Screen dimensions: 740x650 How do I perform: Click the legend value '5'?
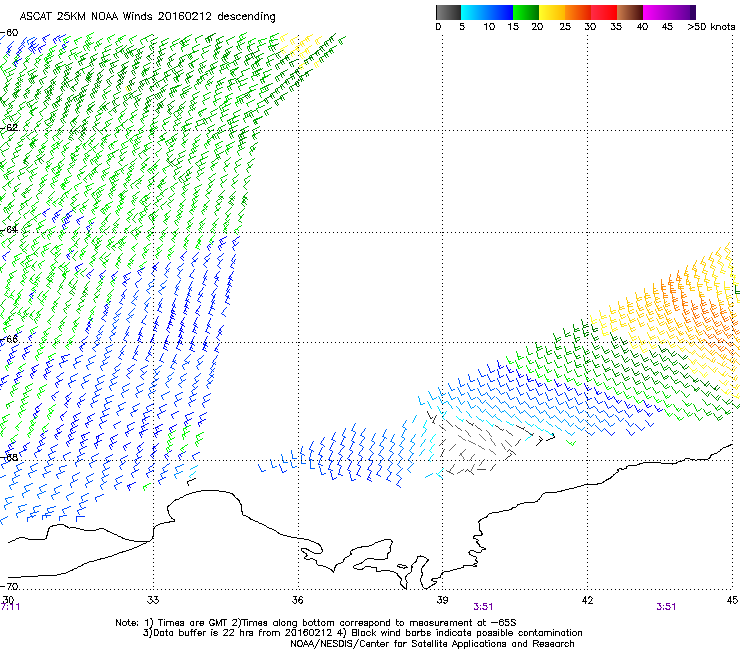click(x=462, y=27)
